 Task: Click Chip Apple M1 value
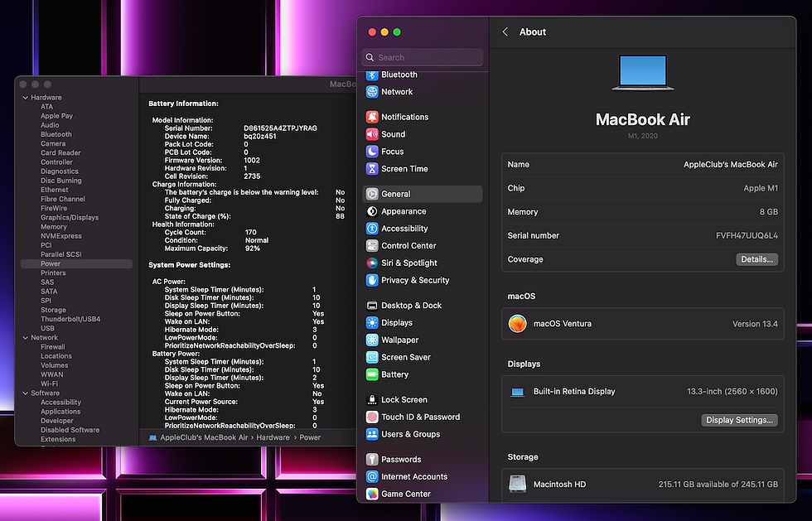click(761, 189)
